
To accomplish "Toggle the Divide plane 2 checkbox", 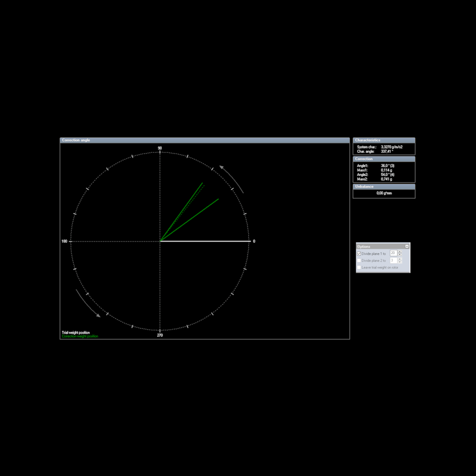I will coord(359,261).
